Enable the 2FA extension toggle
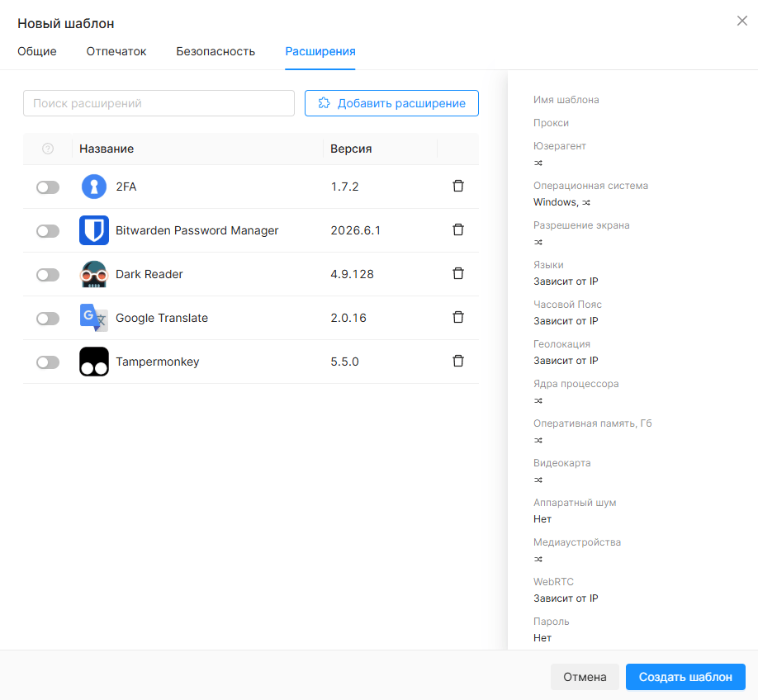The image size is (758, 700). coord(48,187)
